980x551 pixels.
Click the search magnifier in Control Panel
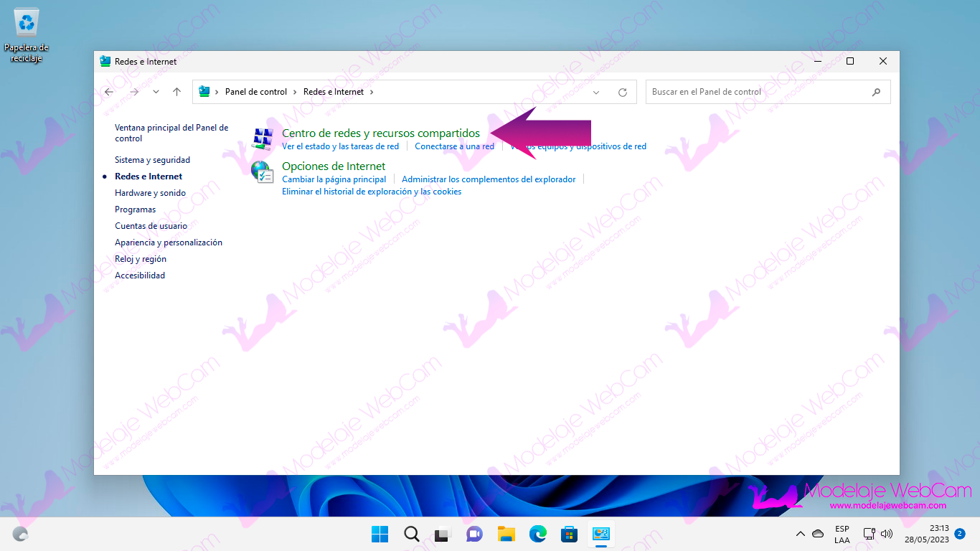876,92
